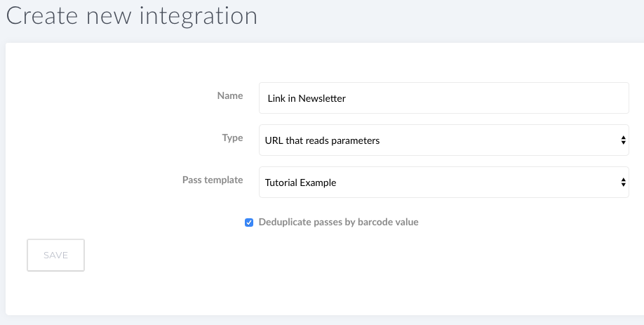Place cursor in Link in Newsletter text
The width and height of the screenshot is (644, 325).
pos(307,98)
